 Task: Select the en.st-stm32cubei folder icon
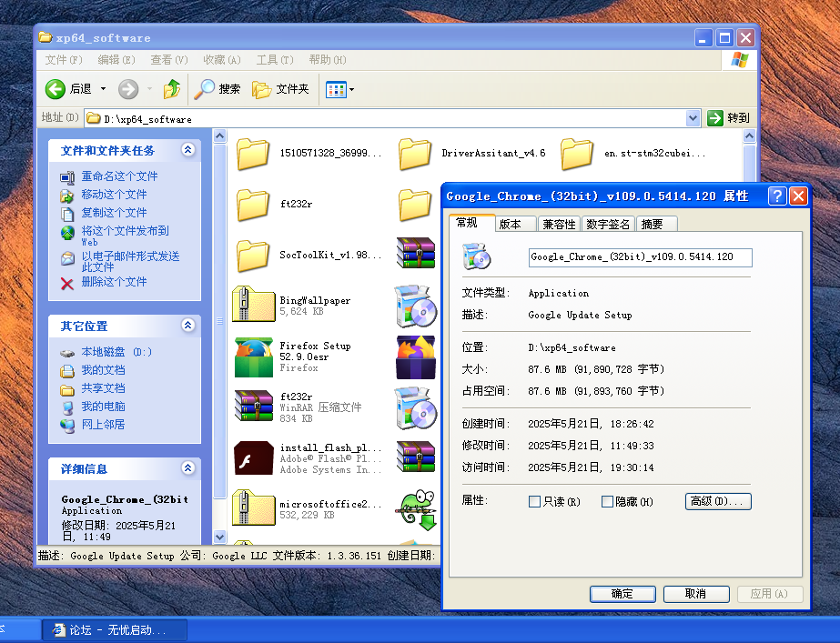click(576, 154)
